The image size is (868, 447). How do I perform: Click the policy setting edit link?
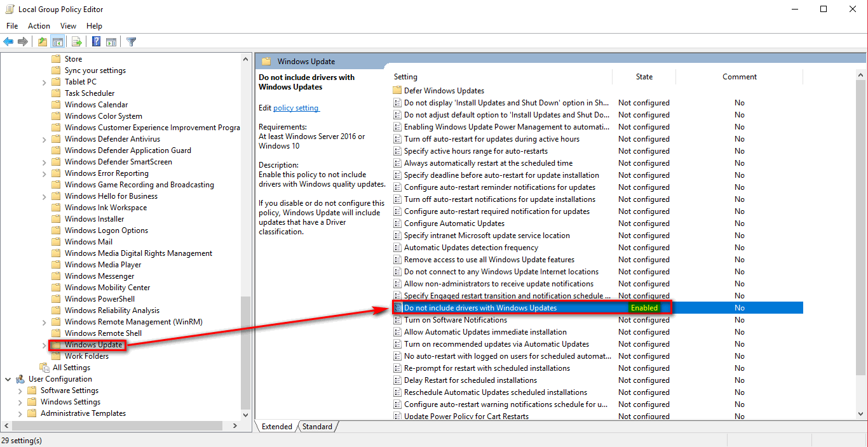point(296,108)
